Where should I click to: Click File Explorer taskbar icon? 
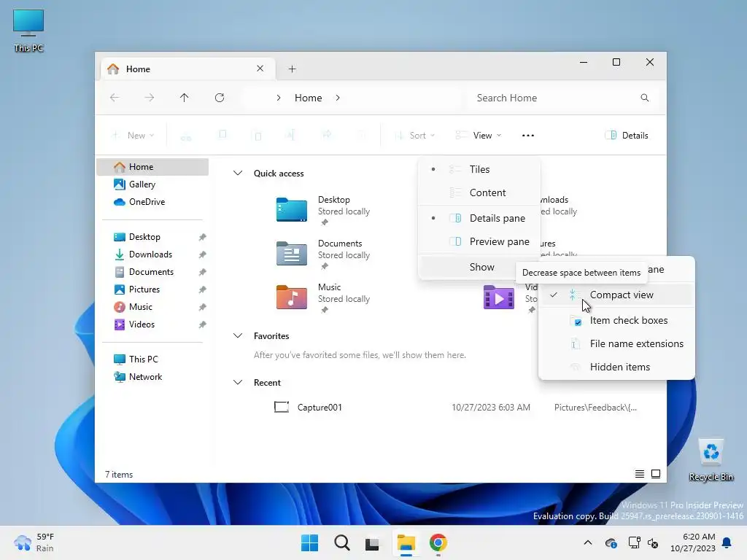406,542
